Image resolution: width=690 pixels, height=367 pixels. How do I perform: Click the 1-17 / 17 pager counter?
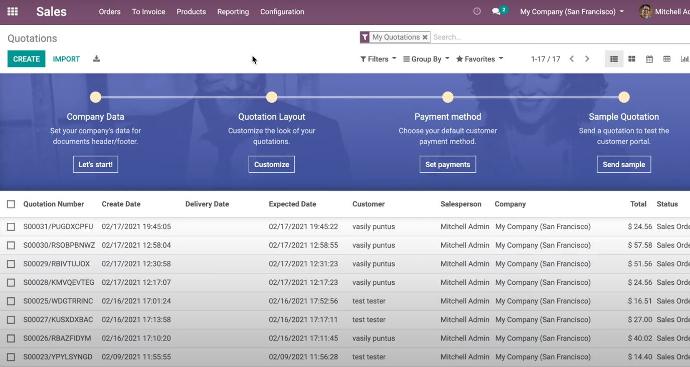click(x=545, y=59)
